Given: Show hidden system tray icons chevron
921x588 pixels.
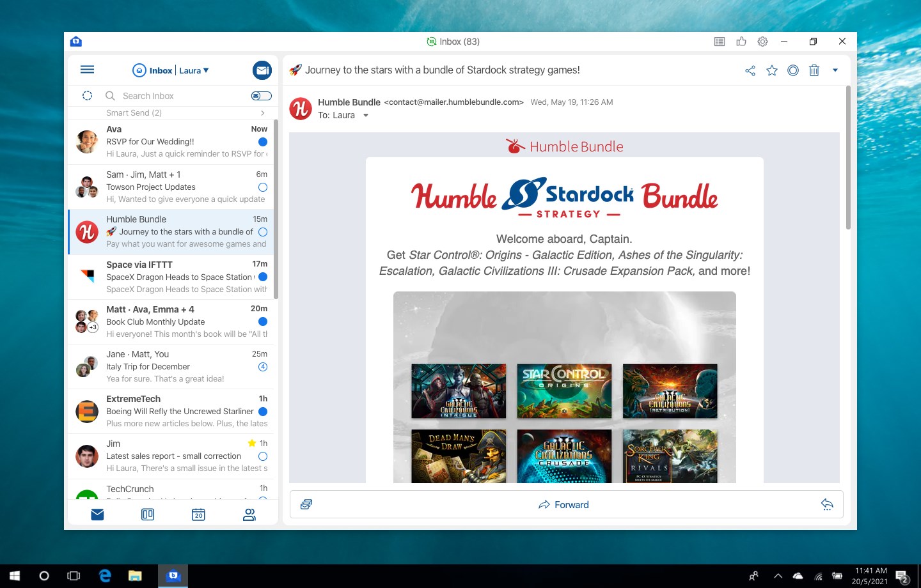Looking at the screenshot, I should 778,576.
